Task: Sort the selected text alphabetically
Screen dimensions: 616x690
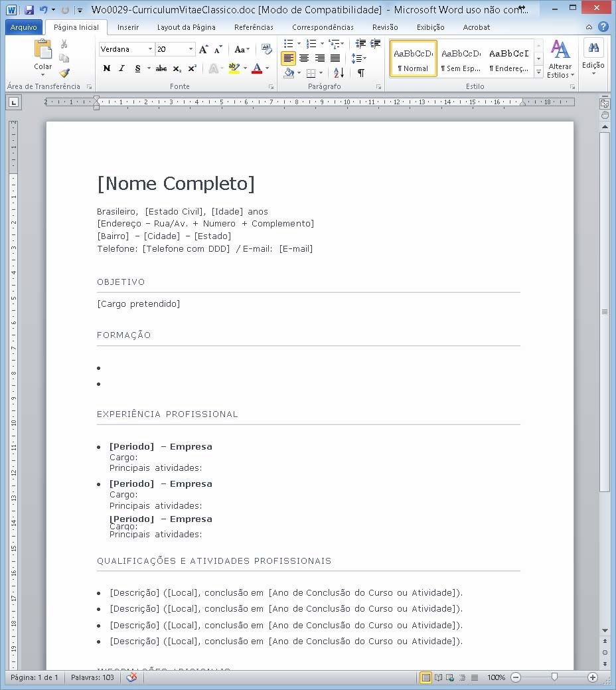Action: coord(339,73)
